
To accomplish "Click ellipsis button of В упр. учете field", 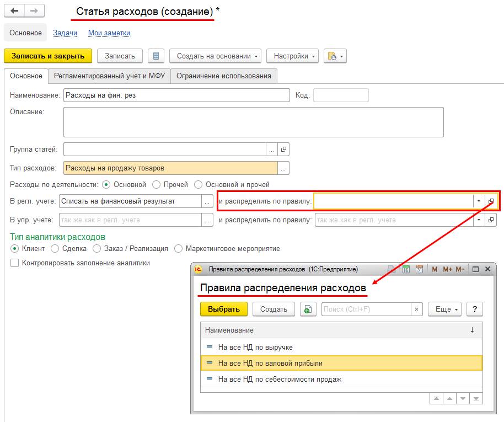I will [x=207, y=220].
